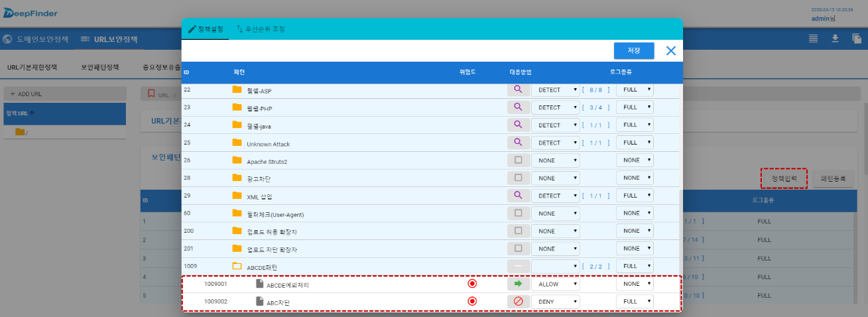Image resolution: width=868 pixels, height=317 pixels.
Task: Toggle the empty checkbox for 광고차단
Action: click(519, 178)
